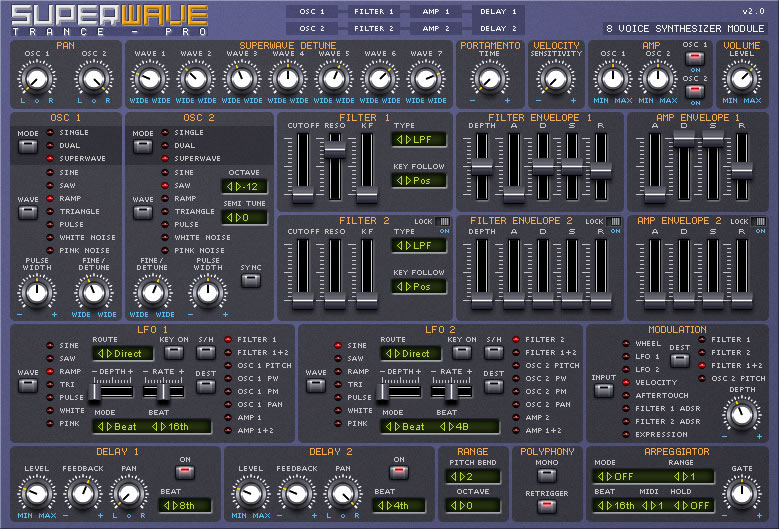Click the AMP OSC 1 level knob
The height and width of the screenshot is (529, 779).
pyautogui.click(x=613, y=79)
